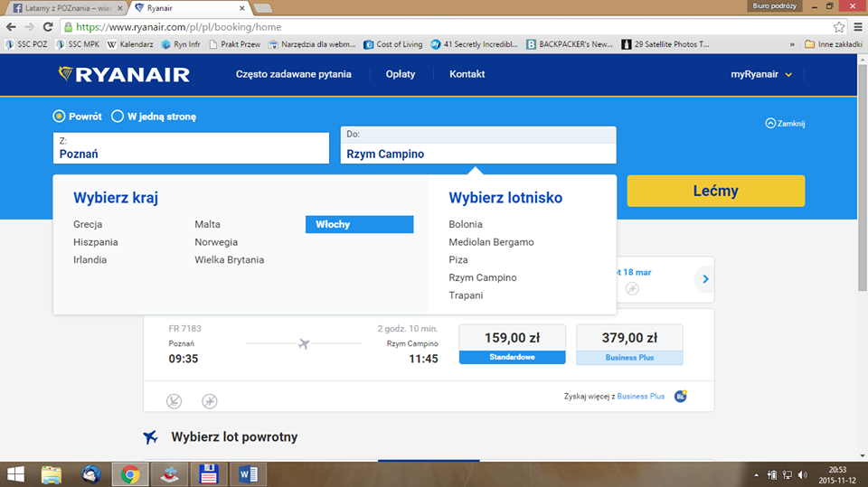Click the taskbar clock showing 20:53

click(x=836, y=475)
